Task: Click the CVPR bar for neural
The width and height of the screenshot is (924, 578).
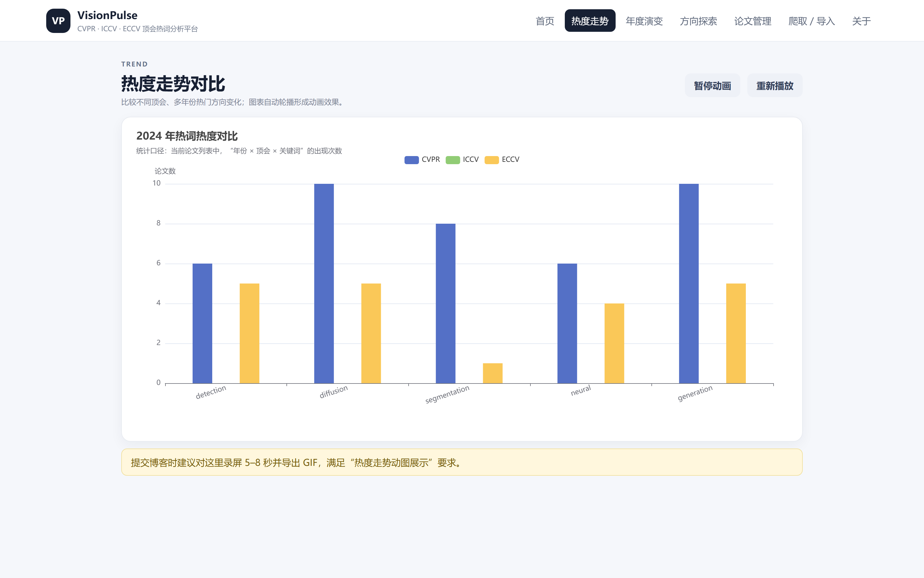Action: coord(567,323)
